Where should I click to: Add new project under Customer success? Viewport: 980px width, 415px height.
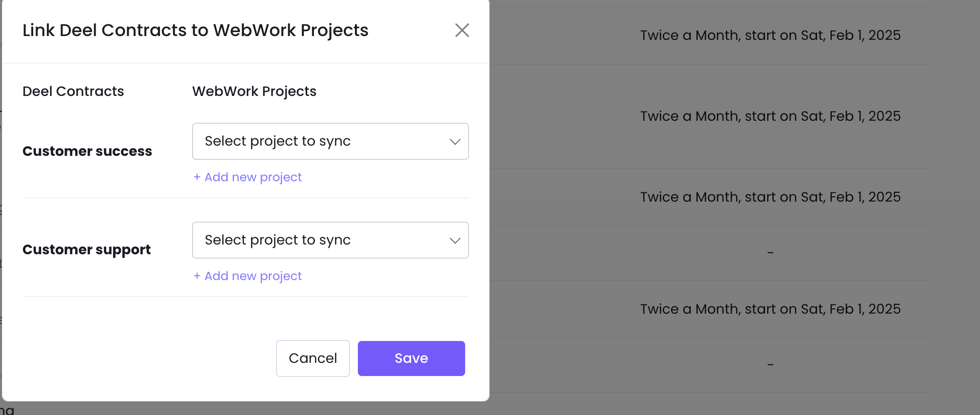click(253, 177)
